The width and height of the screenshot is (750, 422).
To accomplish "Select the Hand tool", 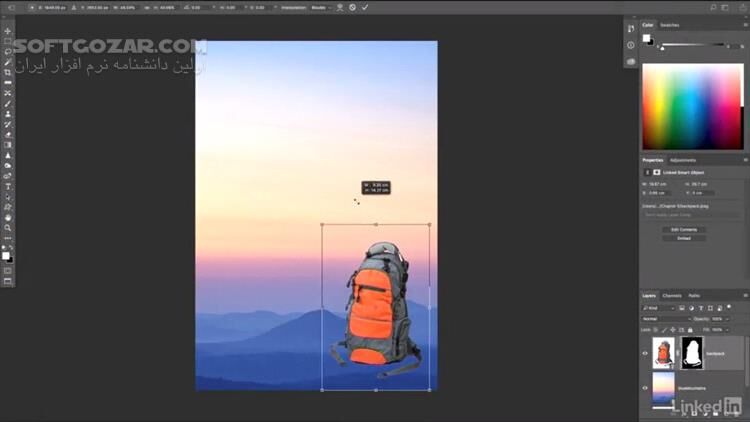I will pos(8,217).
